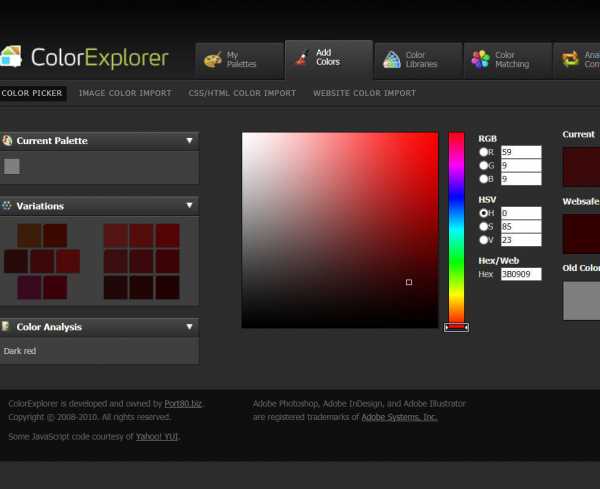Open the My Palettes tab
Viewport: 600px width, 489px height.
[240, 60]
